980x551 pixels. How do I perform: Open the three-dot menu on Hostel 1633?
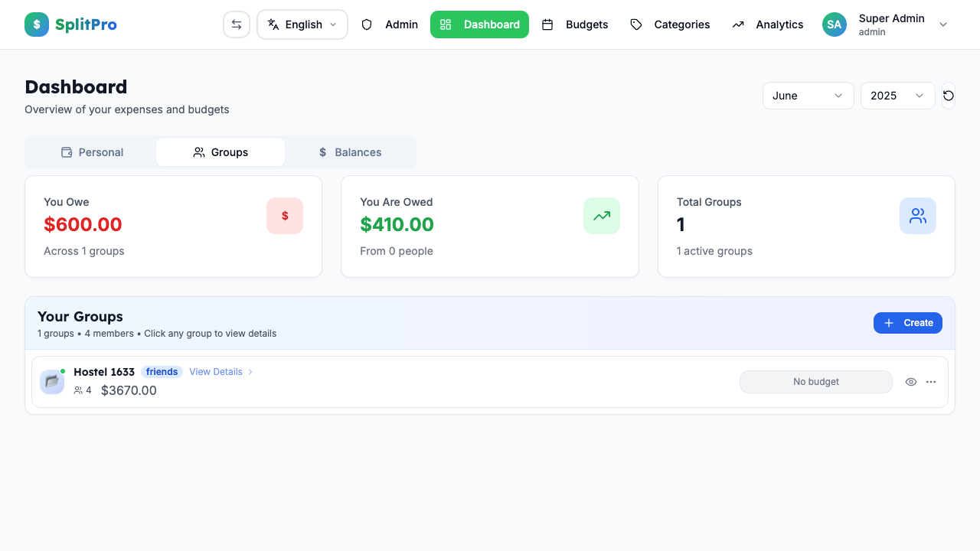tap(931, 381)
